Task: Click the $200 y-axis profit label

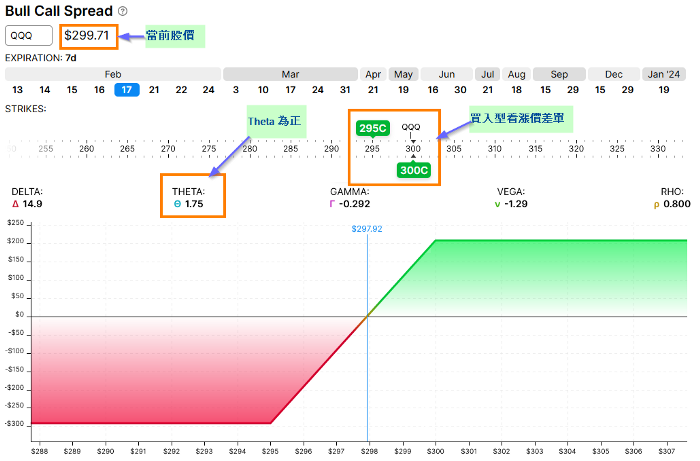Action: 16,241
